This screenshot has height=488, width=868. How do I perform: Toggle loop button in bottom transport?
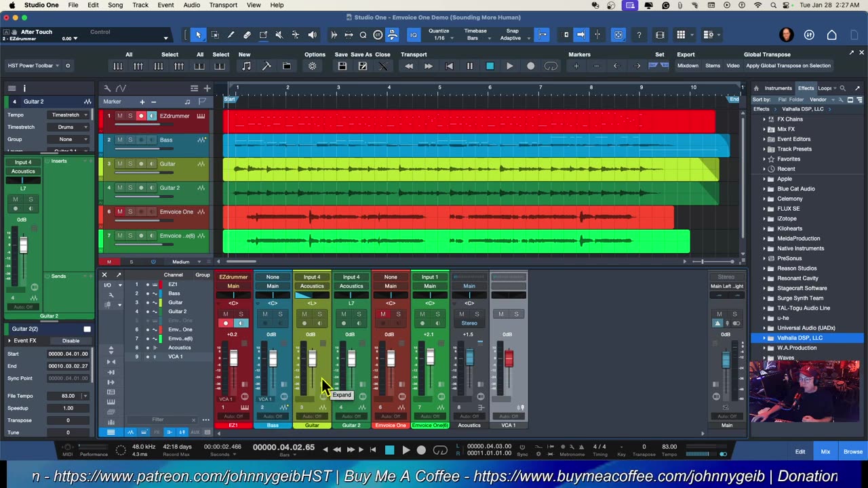pyautogui.click(x=440, y=450)
